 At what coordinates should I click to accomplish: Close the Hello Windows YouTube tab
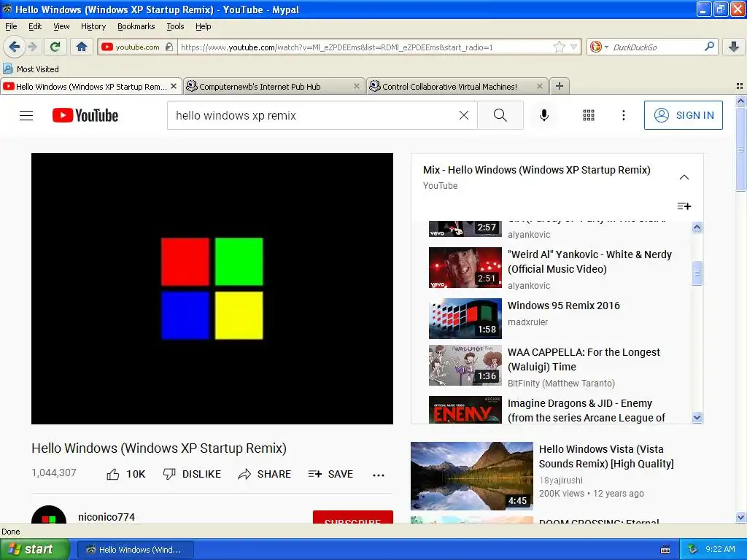(x=174, y=86)
